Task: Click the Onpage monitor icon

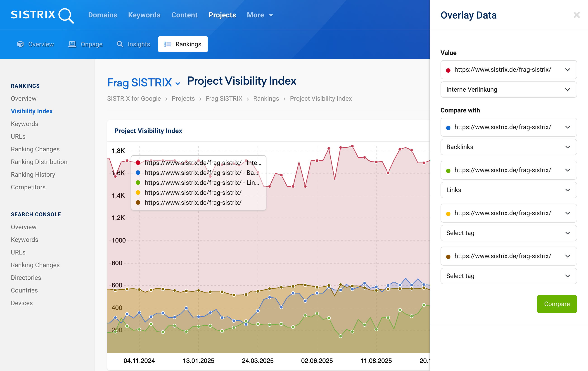Action: click(x=72, y=44)
